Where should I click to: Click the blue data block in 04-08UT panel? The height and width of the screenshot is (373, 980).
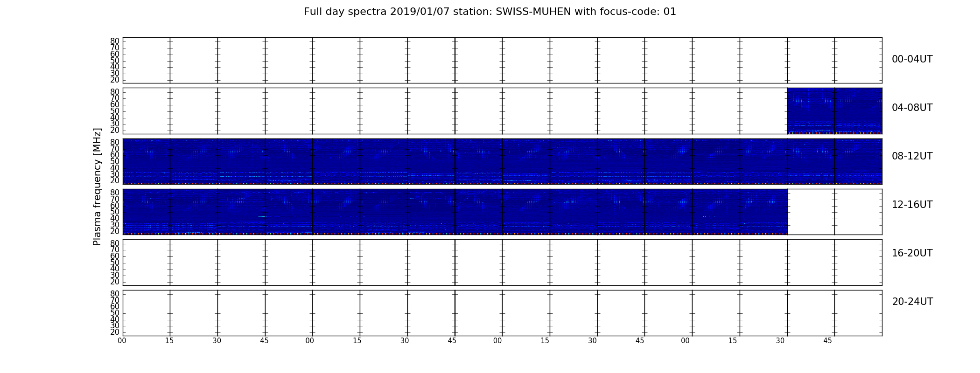pos(834,111)
